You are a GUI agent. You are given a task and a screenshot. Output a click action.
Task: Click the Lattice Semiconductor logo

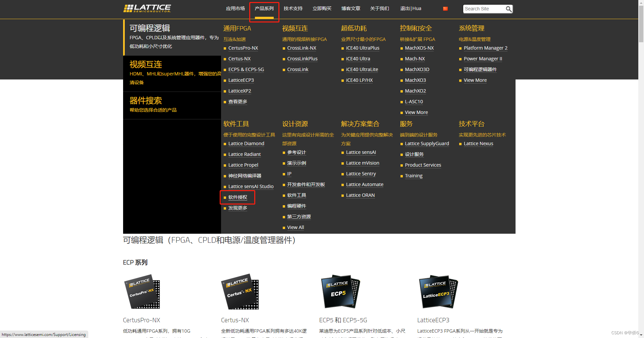[147, 8]
